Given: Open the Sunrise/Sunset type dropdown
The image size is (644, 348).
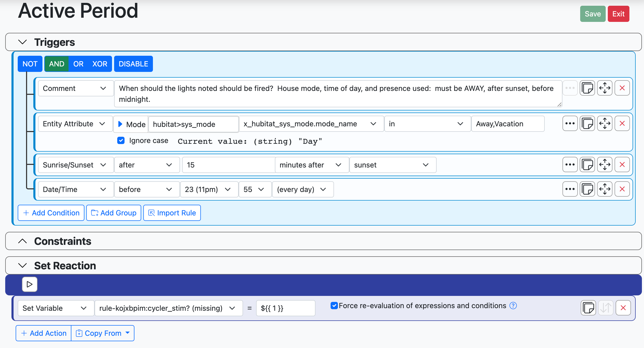Looking at the screenshot, I should pyautogui.click(x=76, y=165).
